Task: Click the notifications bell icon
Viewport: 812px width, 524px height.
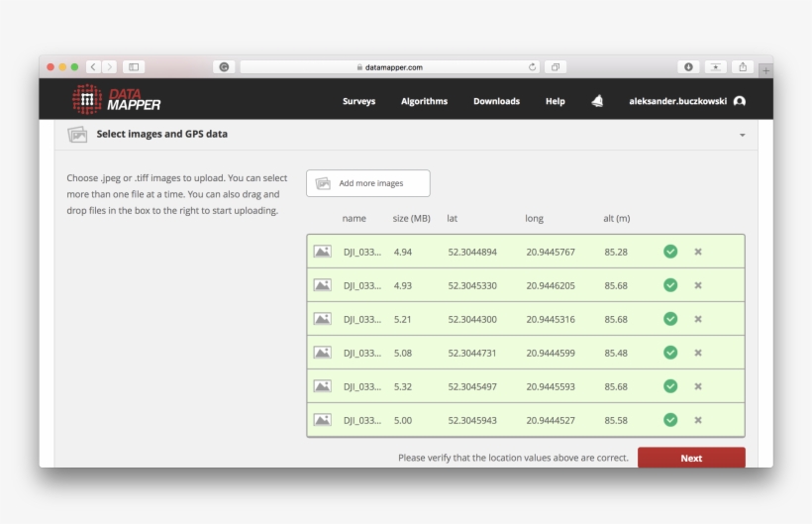Action: (597, 101)
